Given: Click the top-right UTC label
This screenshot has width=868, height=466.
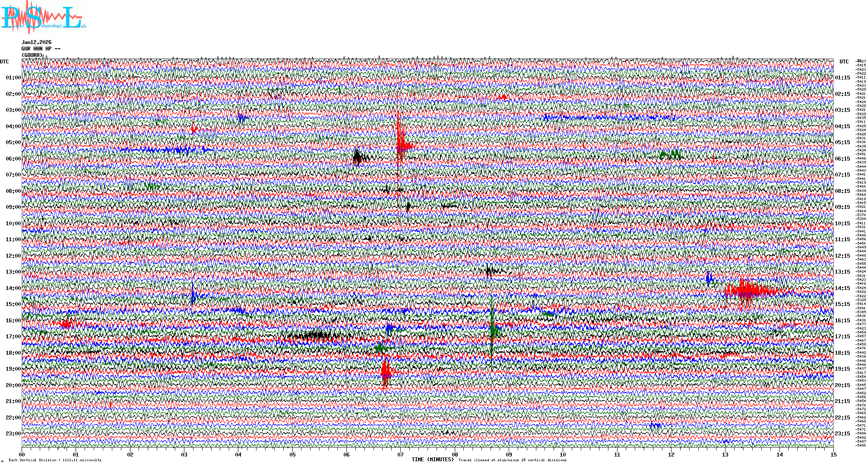Looking at the screenshot, I should click(844, 62).
